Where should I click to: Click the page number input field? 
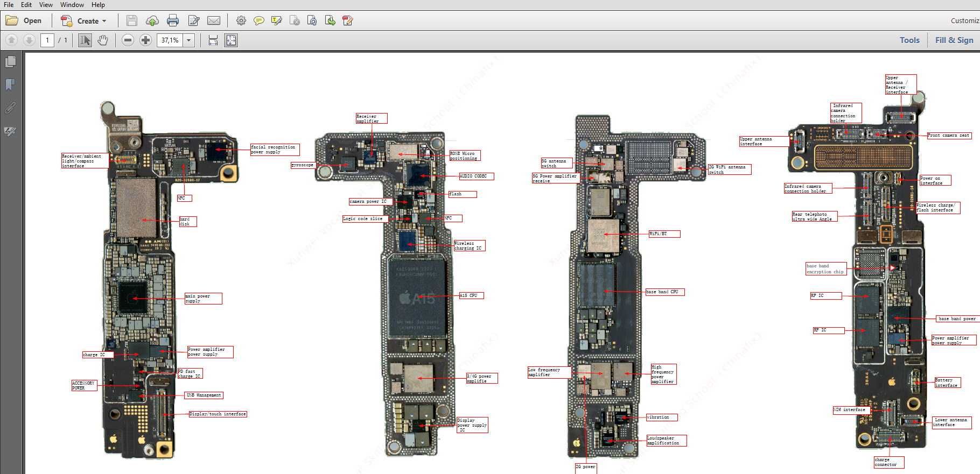(x=47, y=40)
